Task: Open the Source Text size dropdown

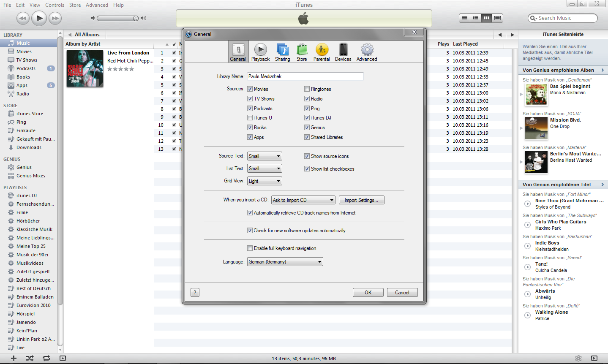Action: [264, 156]
